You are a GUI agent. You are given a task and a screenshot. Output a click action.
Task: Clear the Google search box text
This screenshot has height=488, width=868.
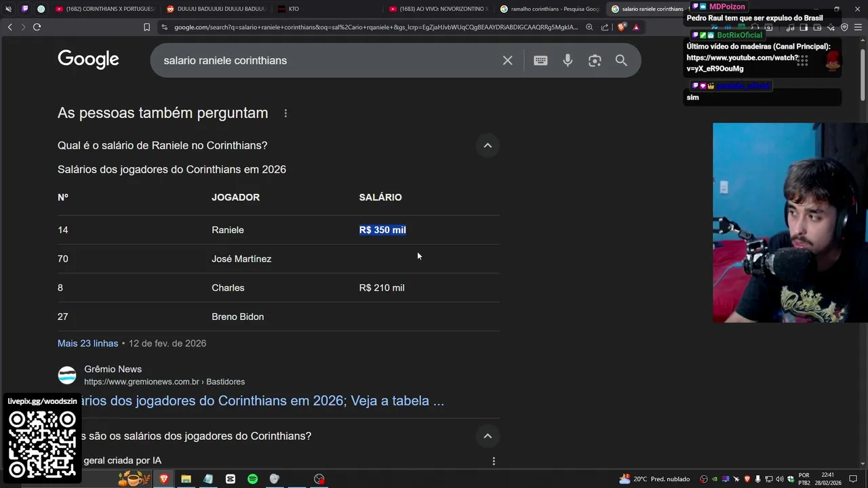[x=507, y=60]
